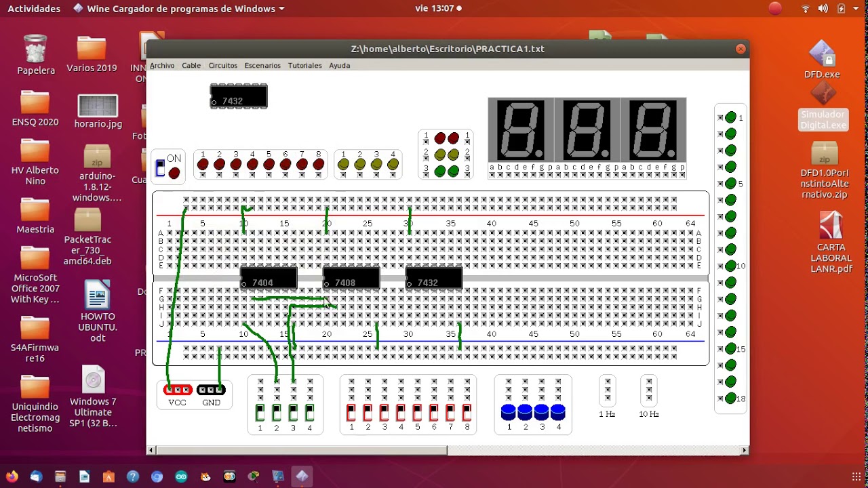Image resolution: width=868 pixels, height=488 pixels.
Task: Click the 1 Hz clock connector
Action: pos(608,390)
